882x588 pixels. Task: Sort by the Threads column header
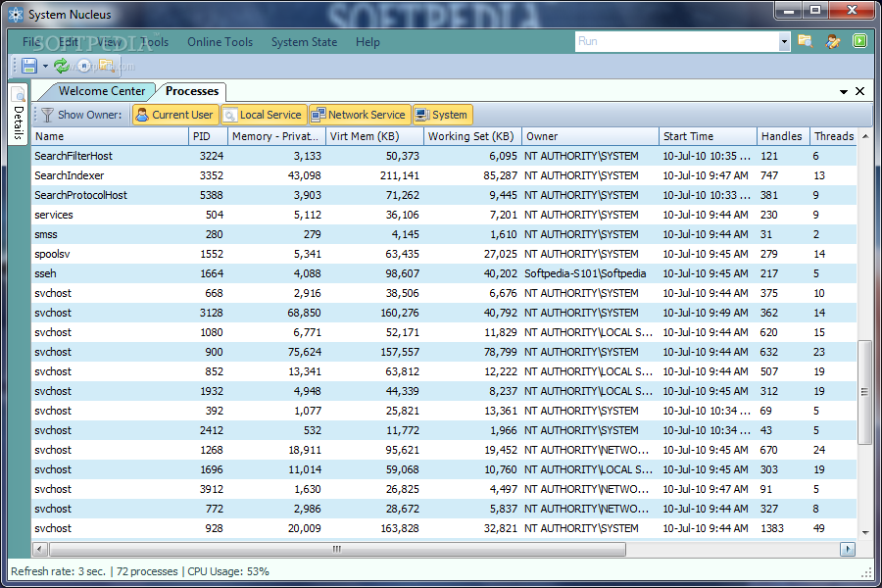click(833, 136)
